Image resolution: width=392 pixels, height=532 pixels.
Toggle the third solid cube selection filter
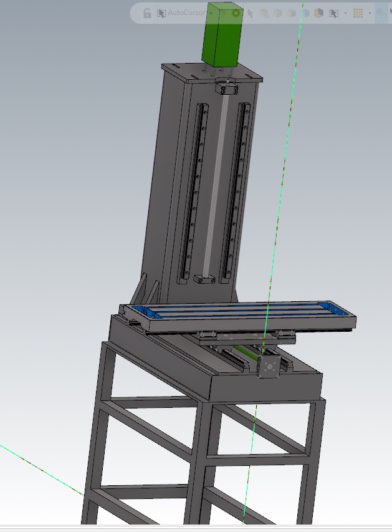click(292, 13)
